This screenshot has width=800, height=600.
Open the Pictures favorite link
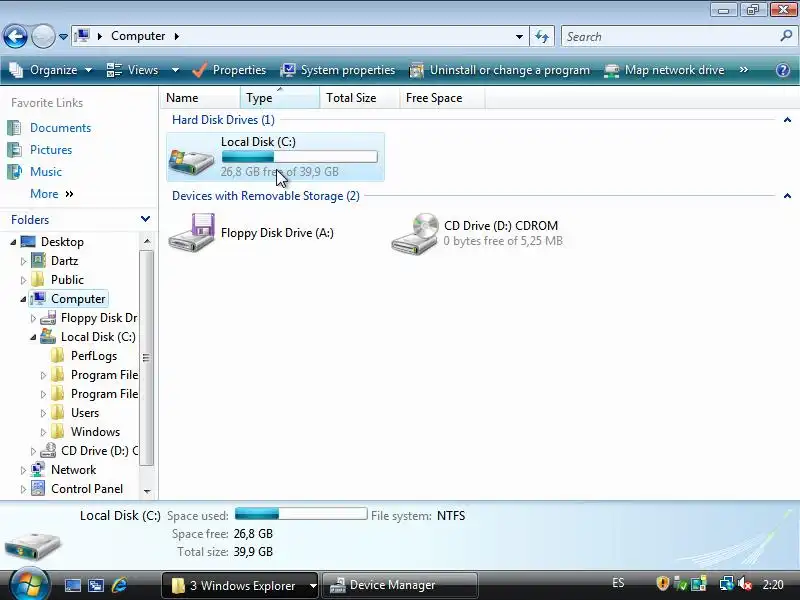[51, 149]
